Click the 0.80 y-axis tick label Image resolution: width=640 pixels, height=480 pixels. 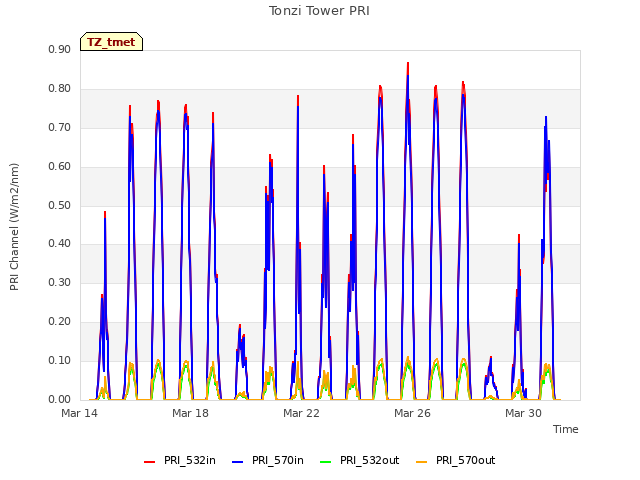point(60,89)
